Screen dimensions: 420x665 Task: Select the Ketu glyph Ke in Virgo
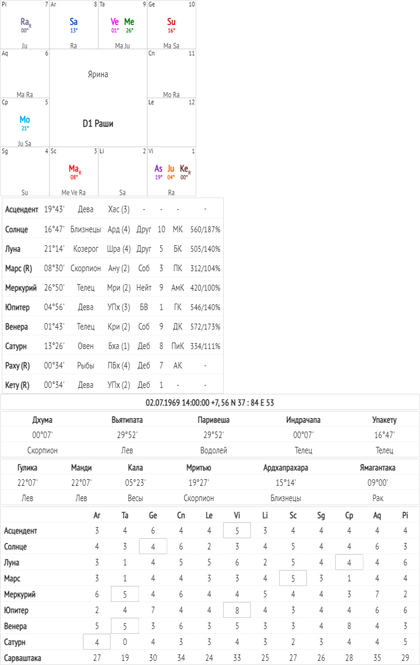tap(185, 169)
